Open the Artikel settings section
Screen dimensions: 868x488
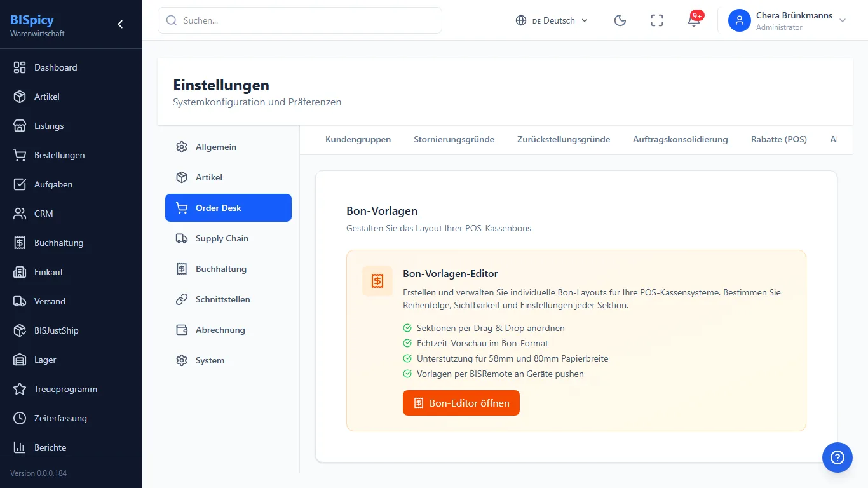click(x=228, y=177)
